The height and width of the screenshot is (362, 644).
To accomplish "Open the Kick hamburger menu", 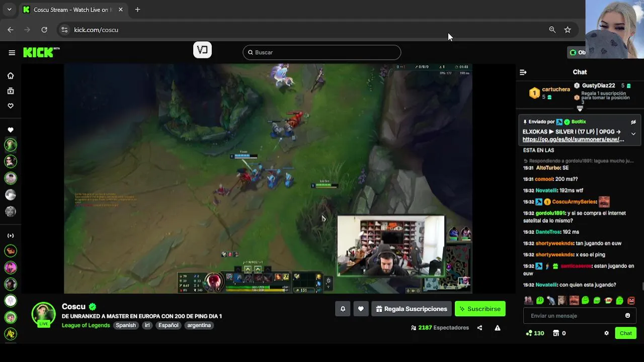I will pos(12,53).
